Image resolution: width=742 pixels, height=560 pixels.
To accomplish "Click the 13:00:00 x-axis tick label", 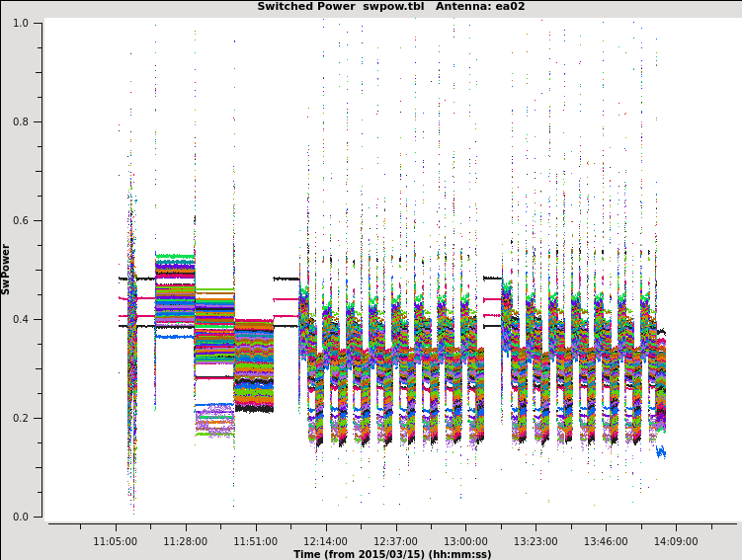I will [x=465, y=541].
